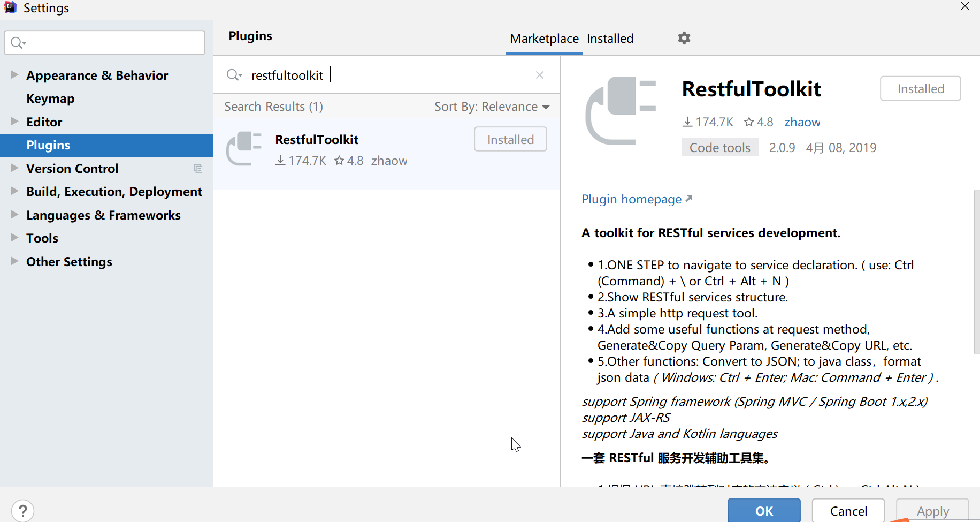Viewport: 980px width, 522px height.
Task: Expand Appearance & Behavior tree node
Action: point(14,75)
